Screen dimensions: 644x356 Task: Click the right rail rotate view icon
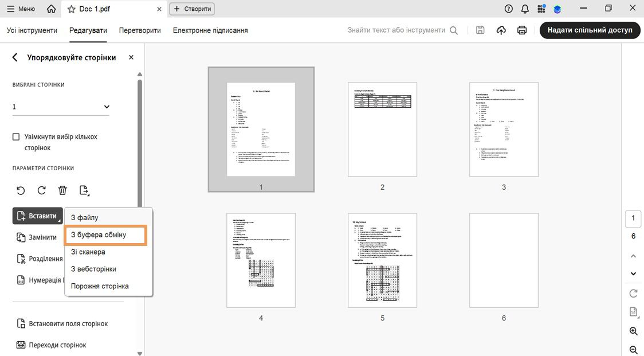633,294
